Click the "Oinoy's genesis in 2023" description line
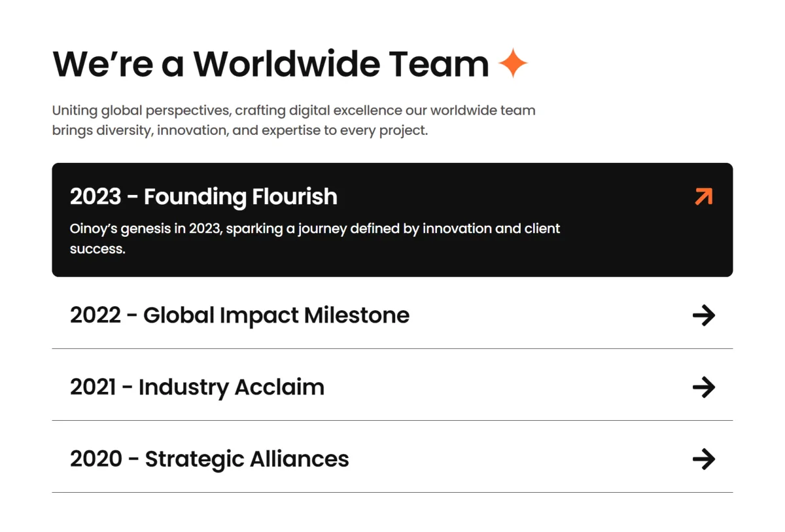Viewport: 785px width, 532px height. coord(315,229)
